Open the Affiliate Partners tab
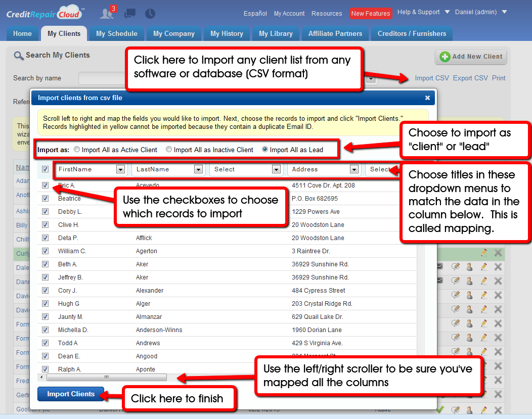This screenshot has height=419, width=532. pyautogui.click(x=335, y=33)
